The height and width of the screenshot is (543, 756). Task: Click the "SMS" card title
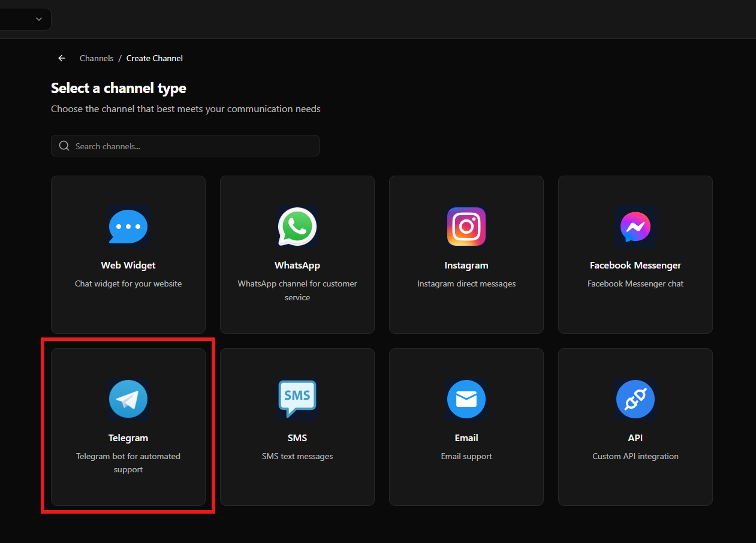point(297,438)
